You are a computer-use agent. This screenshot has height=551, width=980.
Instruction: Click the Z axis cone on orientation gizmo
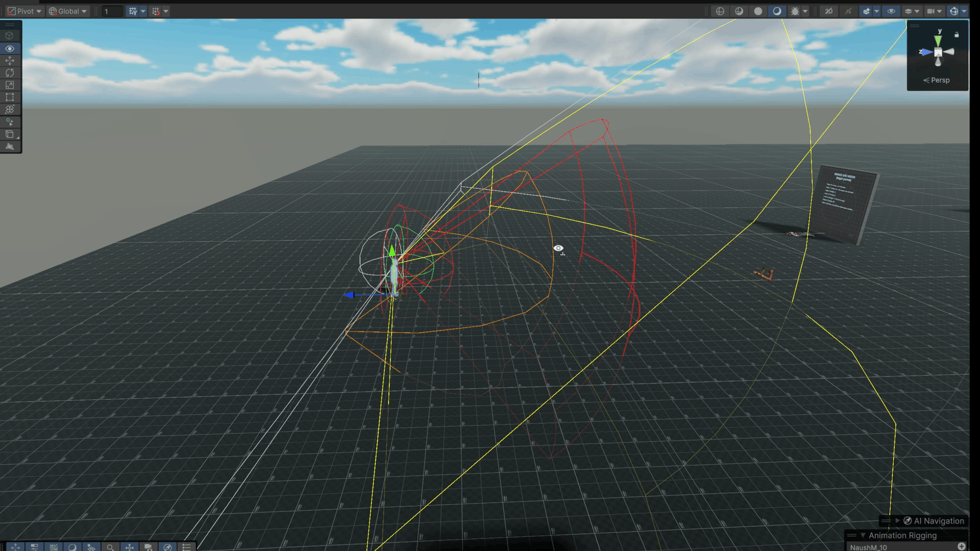(927, 52)
